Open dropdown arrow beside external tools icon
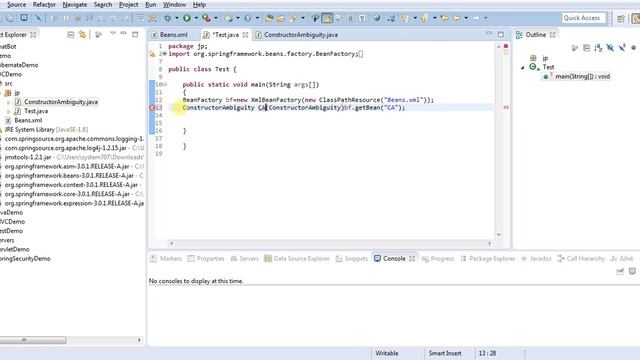This screenshot has height=360, width=640. 216,18
